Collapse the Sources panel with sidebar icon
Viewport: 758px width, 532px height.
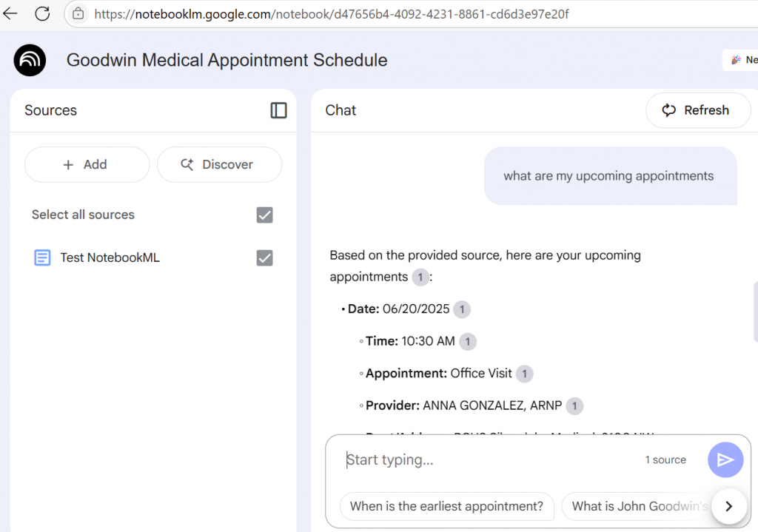(278, 110)
